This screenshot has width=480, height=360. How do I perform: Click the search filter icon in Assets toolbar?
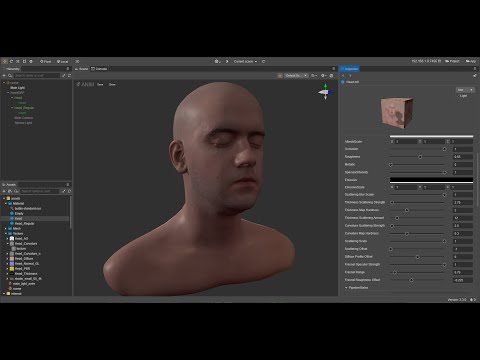pos(16,191)
